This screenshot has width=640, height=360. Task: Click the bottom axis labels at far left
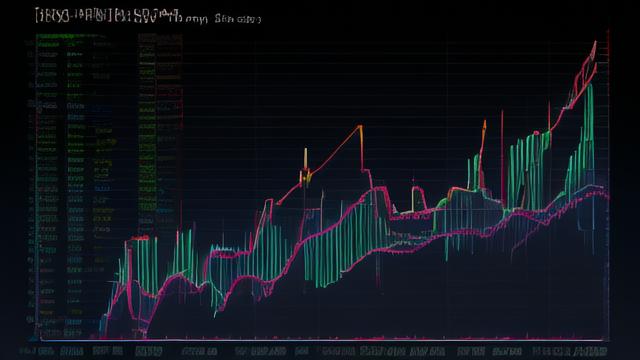(x=37, y=351)
